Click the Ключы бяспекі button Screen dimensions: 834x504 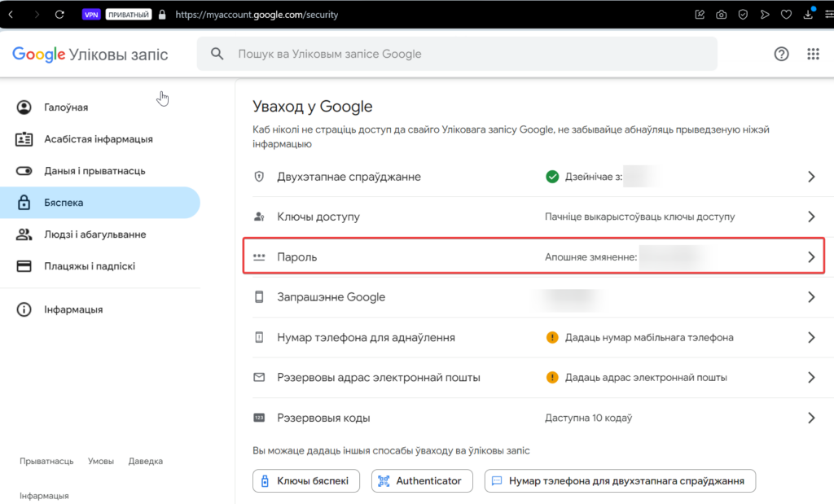pos(306,480)
